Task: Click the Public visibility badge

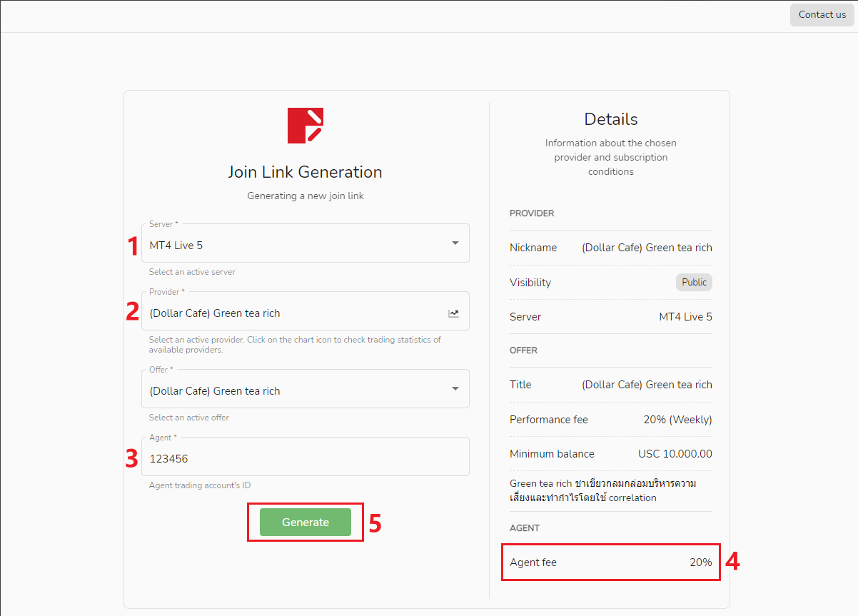Action: (x=694, y=282)
